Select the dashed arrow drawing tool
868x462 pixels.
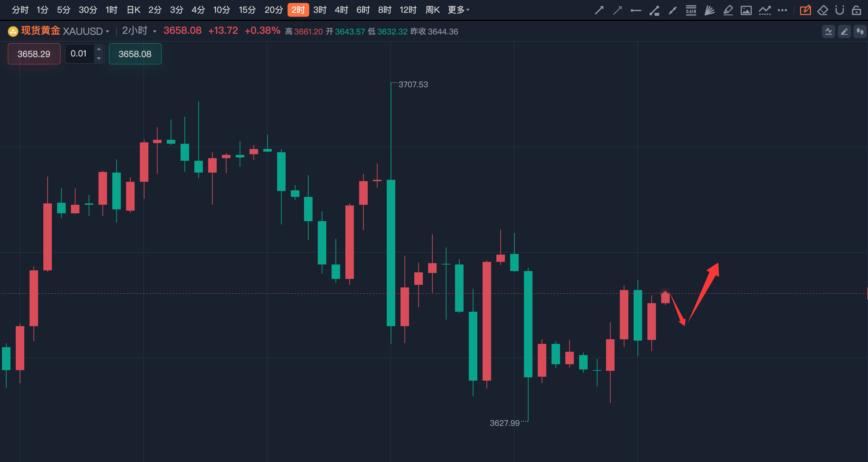(617, 10)
